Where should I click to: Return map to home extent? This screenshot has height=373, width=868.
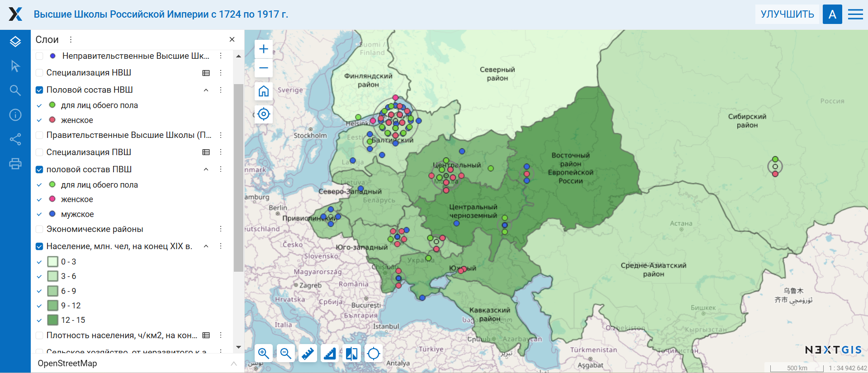[x=264, y=91]
